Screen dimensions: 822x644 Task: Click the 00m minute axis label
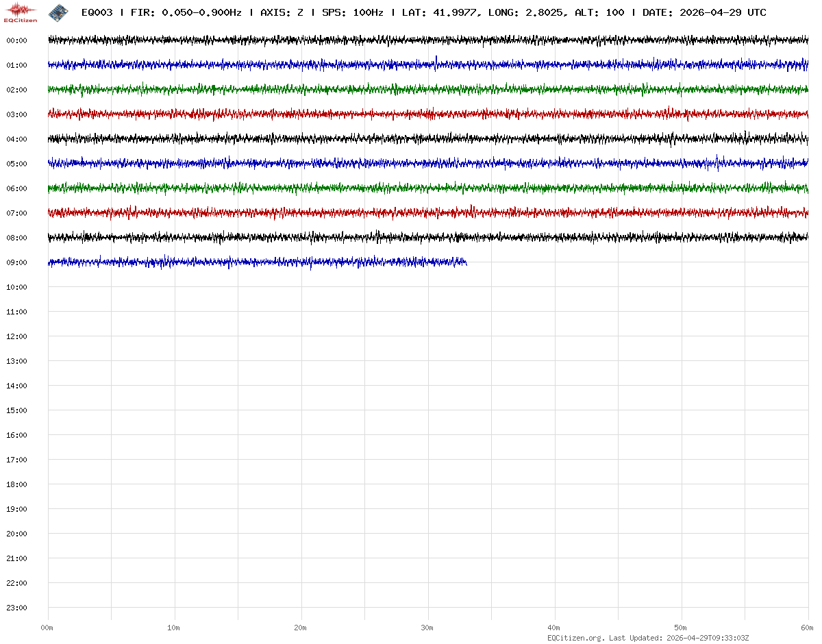point(47,628)
